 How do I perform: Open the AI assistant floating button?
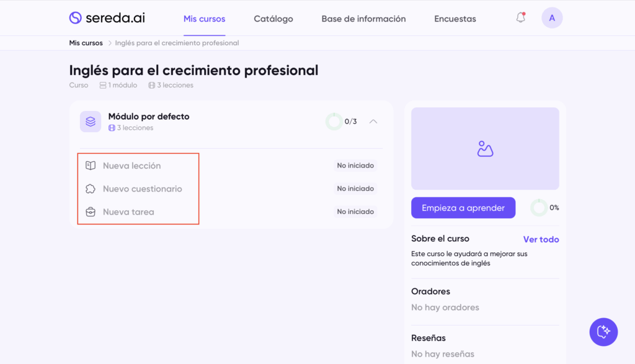point(603,332)
